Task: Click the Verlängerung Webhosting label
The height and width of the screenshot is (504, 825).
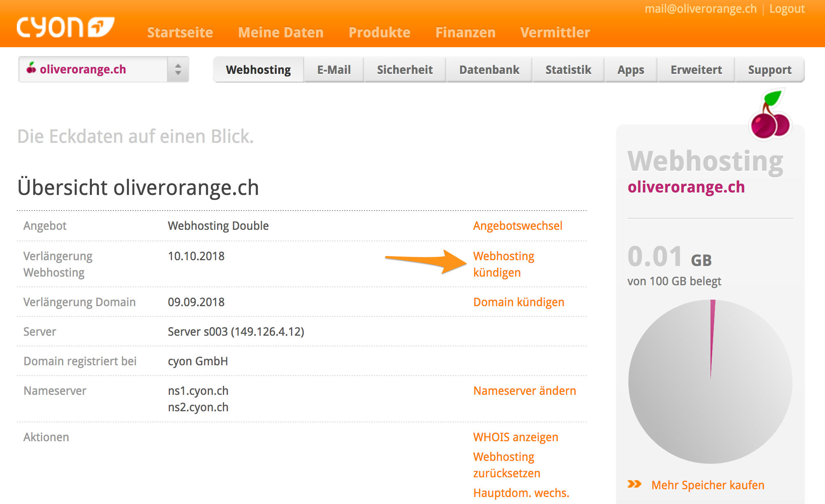Action: [x=58, y=264]
